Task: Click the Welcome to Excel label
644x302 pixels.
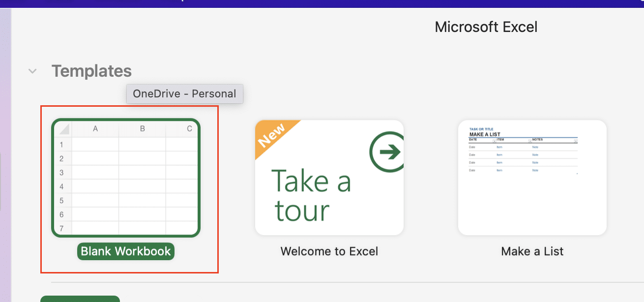Action: point(329,251)
